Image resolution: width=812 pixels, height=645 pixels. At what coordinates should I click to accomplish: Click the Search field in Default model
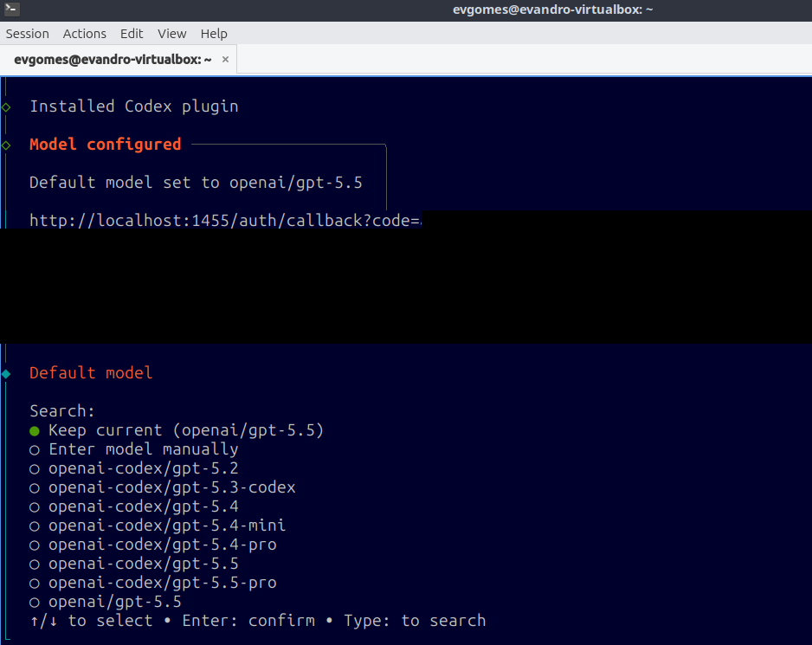(62, 411)
